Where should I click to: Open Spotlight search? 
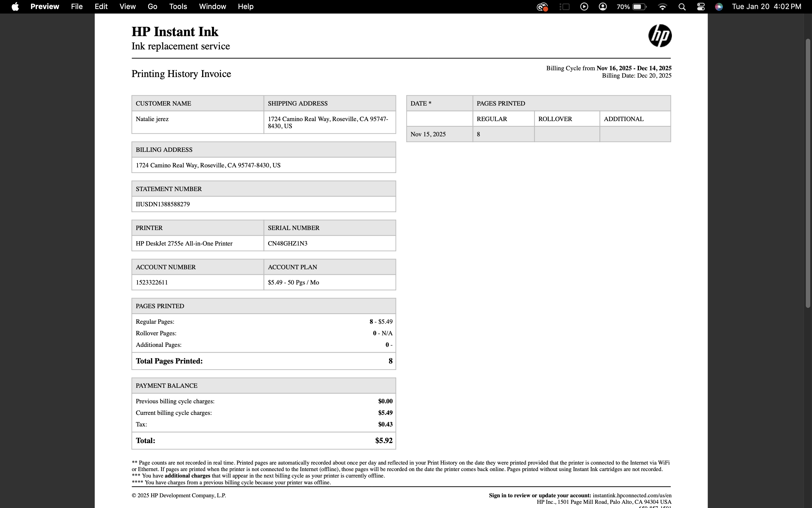click(682, 7)
